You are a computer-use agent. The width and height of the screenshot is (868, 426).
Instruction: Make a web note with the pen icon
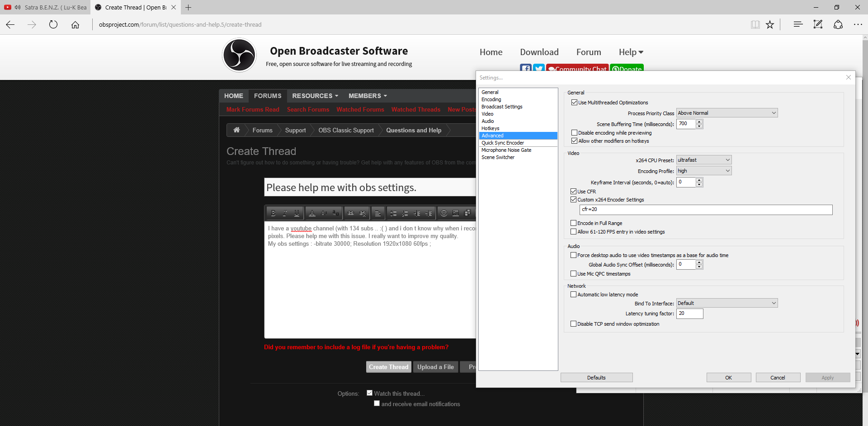[x=818, y=24]
